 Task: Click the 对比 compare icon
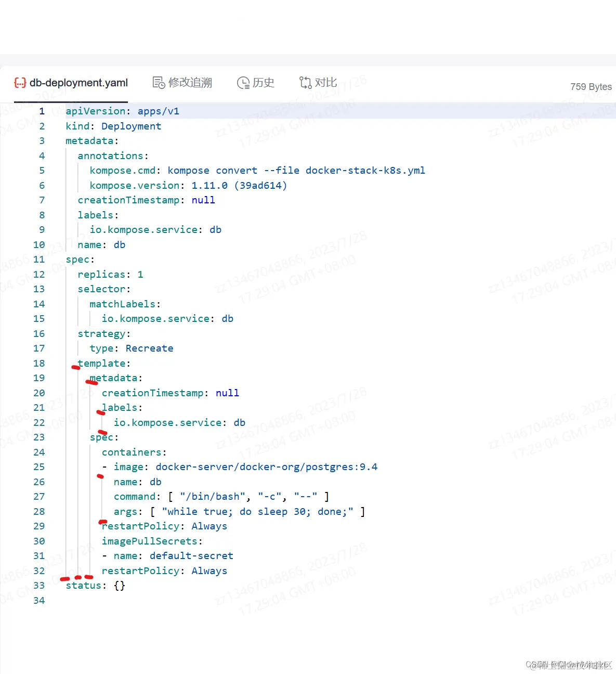pos(305,83)
